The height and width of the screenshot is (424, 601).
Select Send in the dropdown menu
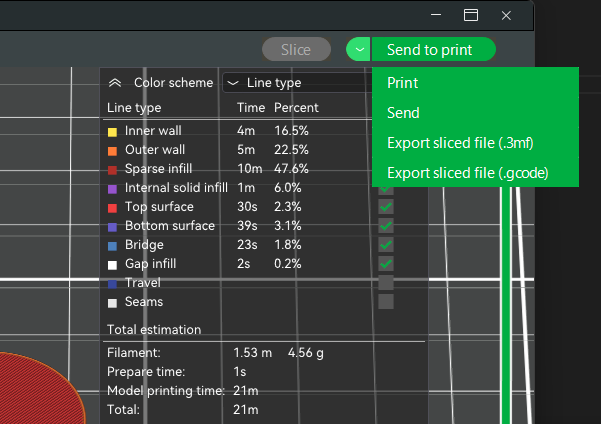point(403,113)
